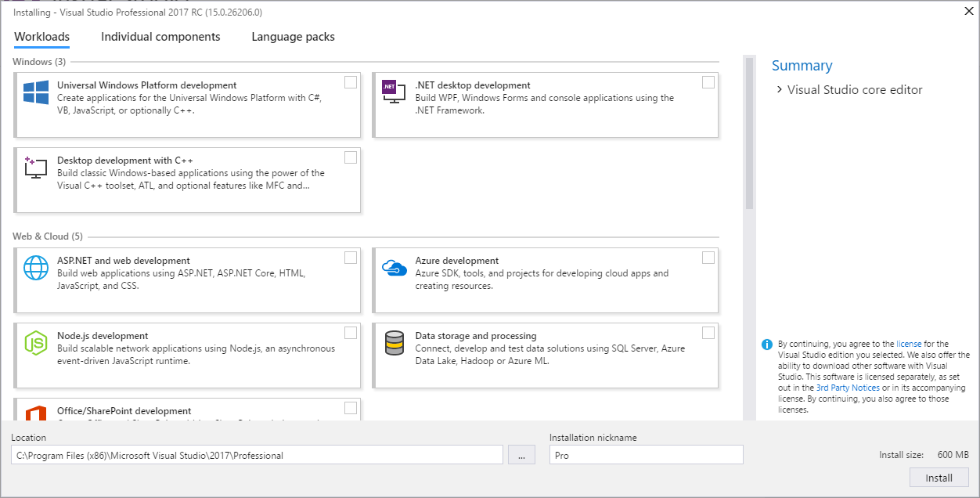Open the license link
The height and width of the screenshot is (498, 980).
909,344
